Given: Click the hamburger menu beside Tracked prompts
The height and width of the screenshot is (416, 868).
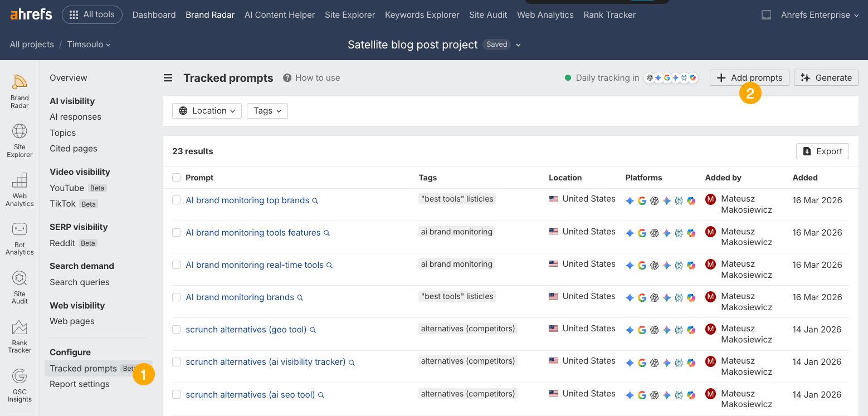Looking at the screenshot, I should click(x=168, y=78).
